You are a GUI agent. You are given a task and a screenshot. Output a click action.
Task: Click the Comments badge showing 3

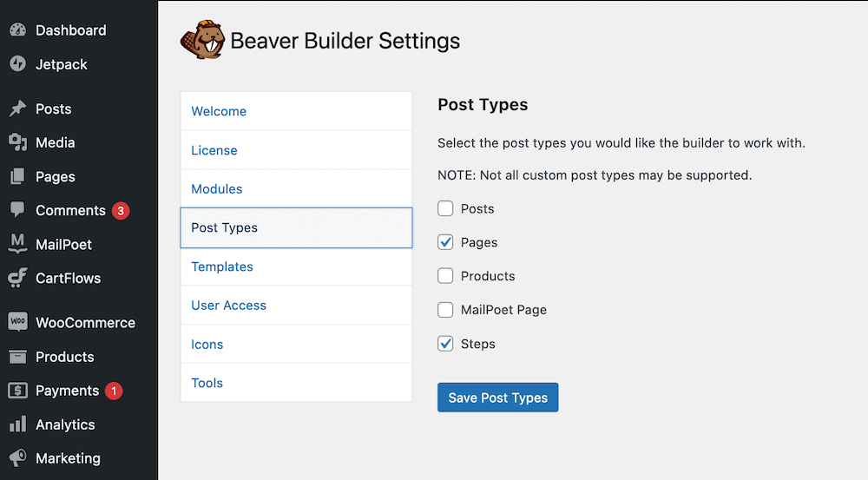click(x=121, y=210)
